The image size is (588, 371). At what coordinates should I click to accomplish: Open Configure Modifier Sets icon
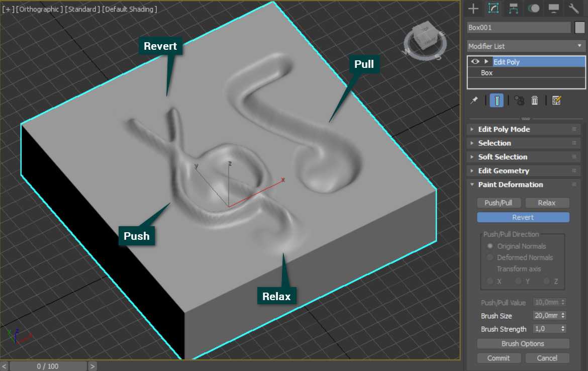tap(556, 101)
